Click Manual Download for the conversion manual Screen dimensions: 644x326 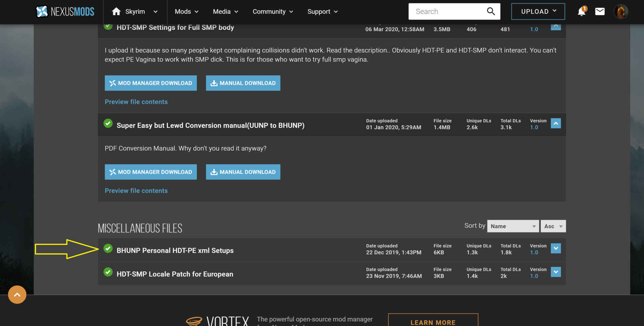point(243,172)
